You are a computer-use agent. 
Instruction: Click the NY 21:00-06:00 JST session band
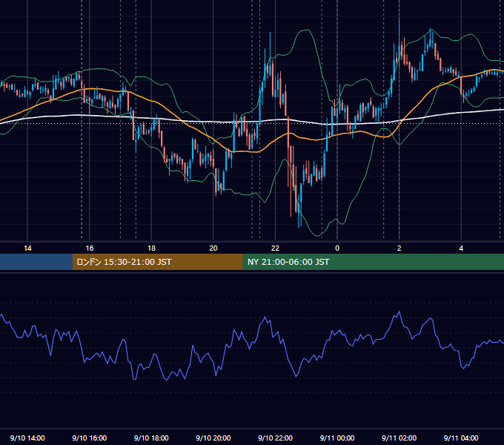point(373,262)
